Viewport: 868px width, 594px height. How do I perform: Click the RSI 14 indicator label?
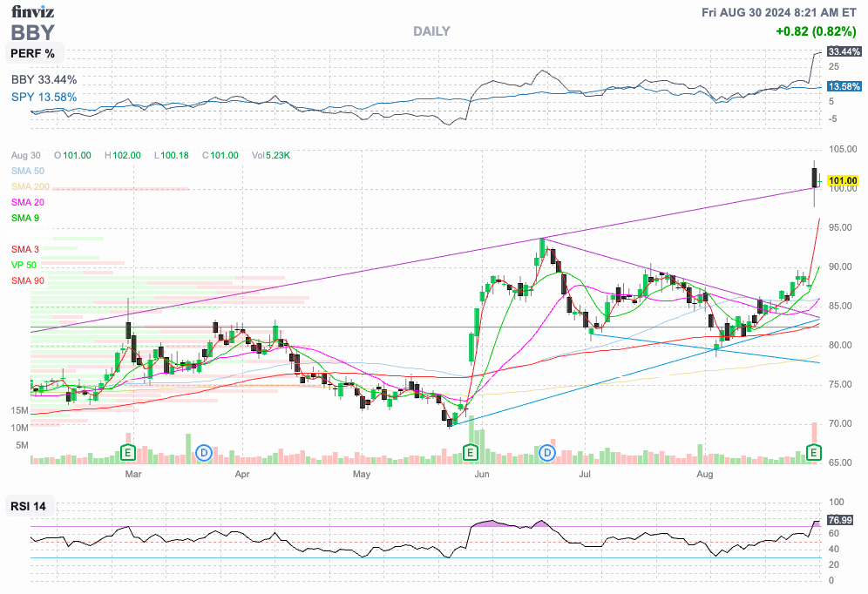(28, 506)
